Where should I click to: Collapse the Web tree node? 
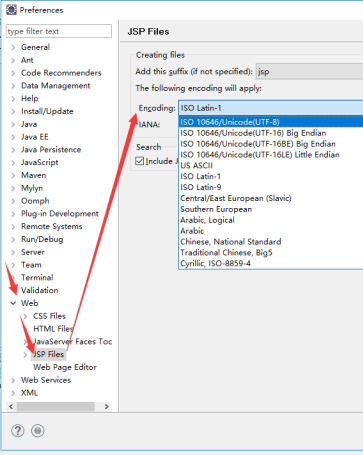pos(13,303)
